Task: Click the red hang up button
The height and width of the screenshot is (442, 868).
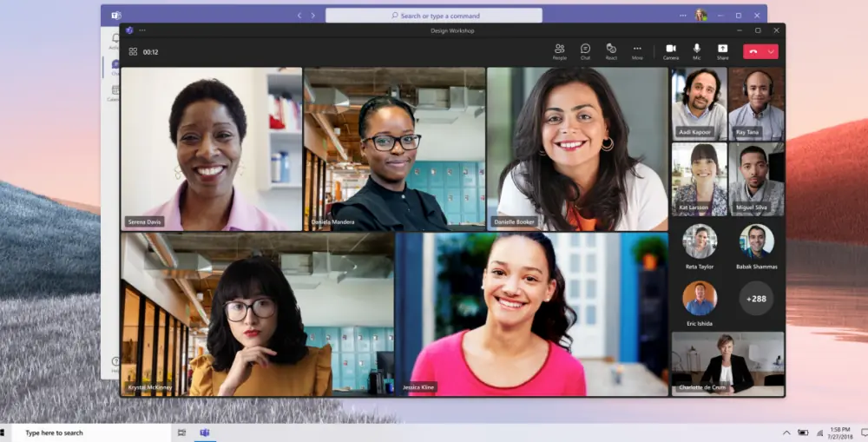Action: tap(753, 51)
